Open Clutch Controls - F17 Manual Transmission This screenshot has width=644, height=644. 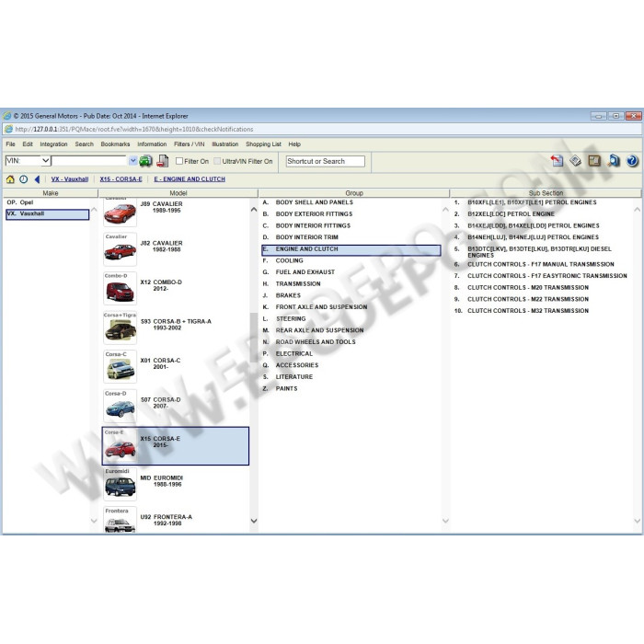pyautogui.click(x=534, y=265)
